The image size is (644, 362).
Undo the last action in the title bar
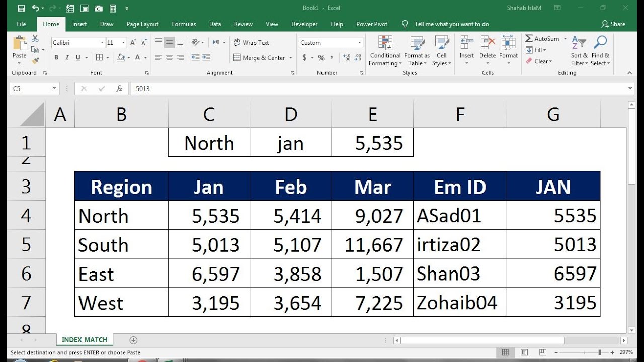click(x=35, y=8)
